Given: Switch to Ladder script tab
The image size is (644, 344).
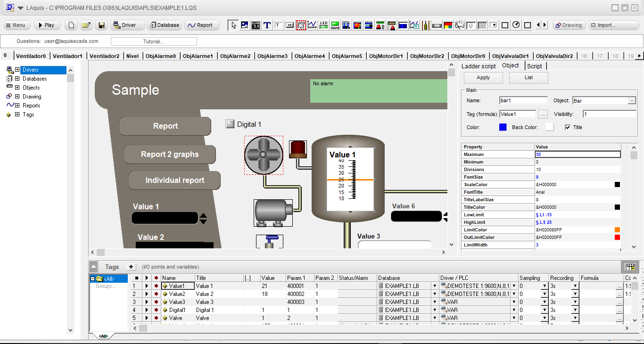Looking at the screenshot, I should (479, 66).
